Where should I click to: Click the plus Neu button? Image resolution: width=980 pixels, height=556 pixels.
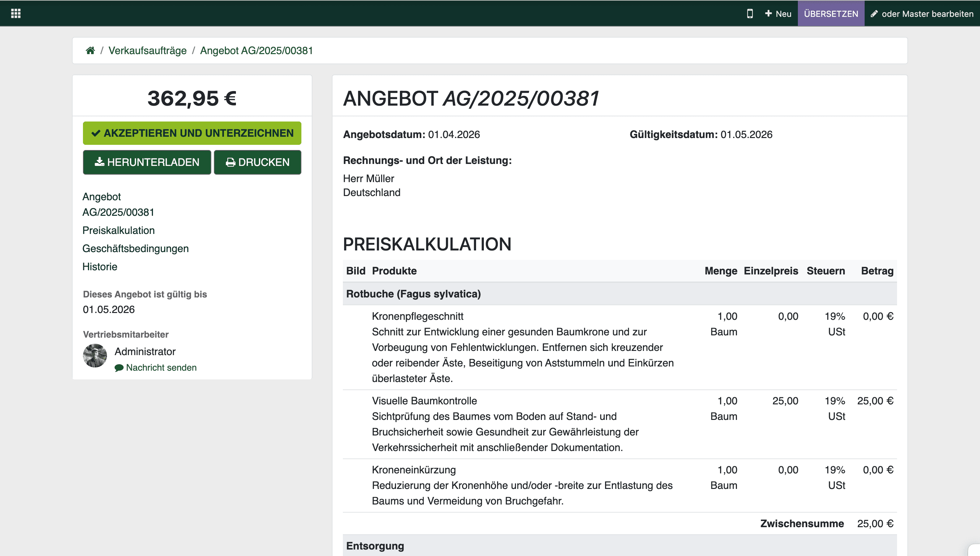[778, 14]
